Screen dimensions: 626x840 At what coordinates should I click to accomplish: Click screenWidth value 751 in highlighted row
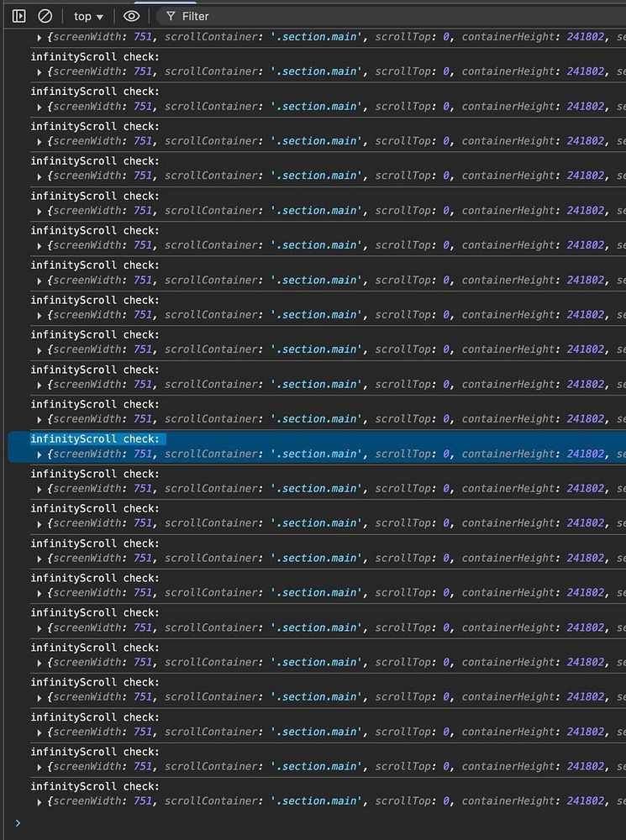point(143,454)
